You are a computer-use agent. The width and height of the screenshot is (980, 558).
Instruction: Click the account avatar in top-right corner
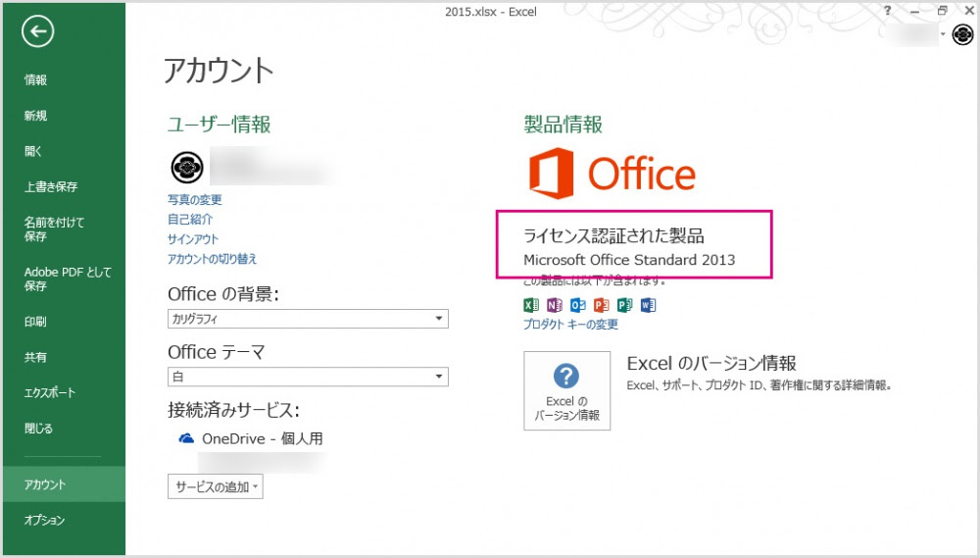963,34
